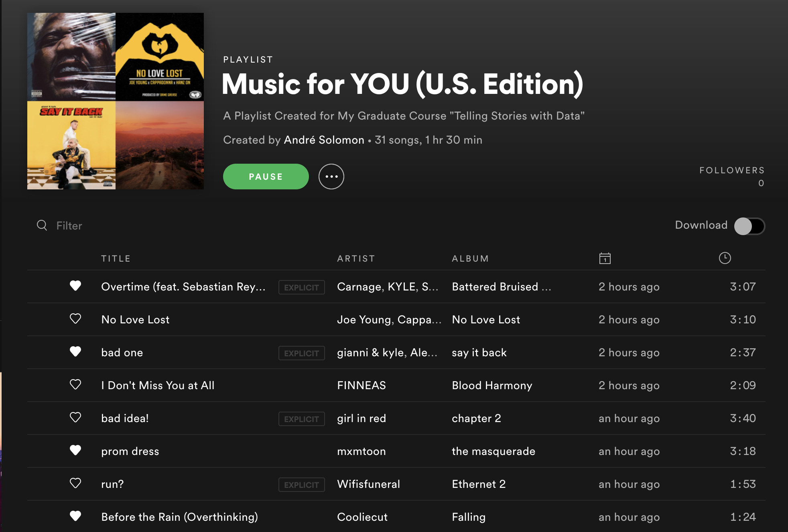The height and width of the screenshot is (532, 788).
Task: Sort by date added calendar icon
Action: tap(605, 258)
